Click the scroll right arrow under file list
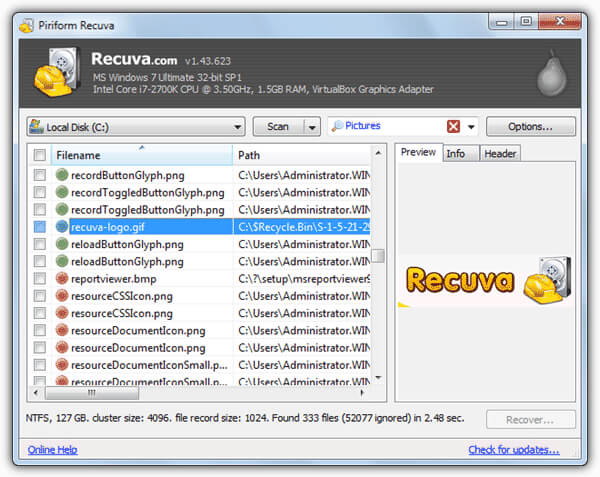 tap(362, 392)
